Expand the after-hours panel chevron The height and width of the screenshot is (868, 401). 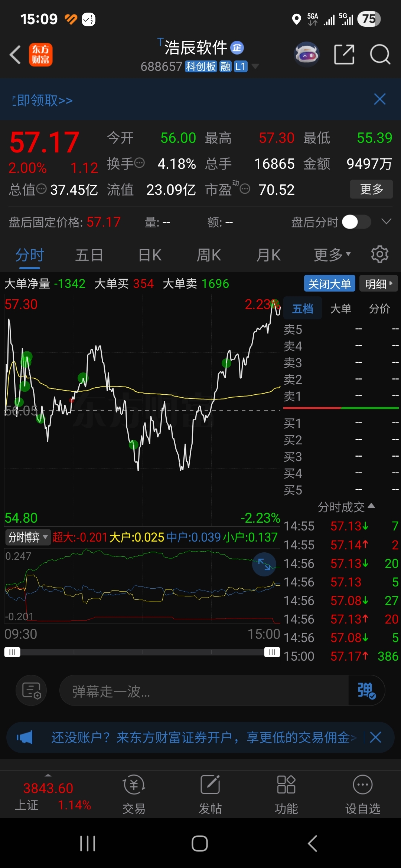[387, 221]
